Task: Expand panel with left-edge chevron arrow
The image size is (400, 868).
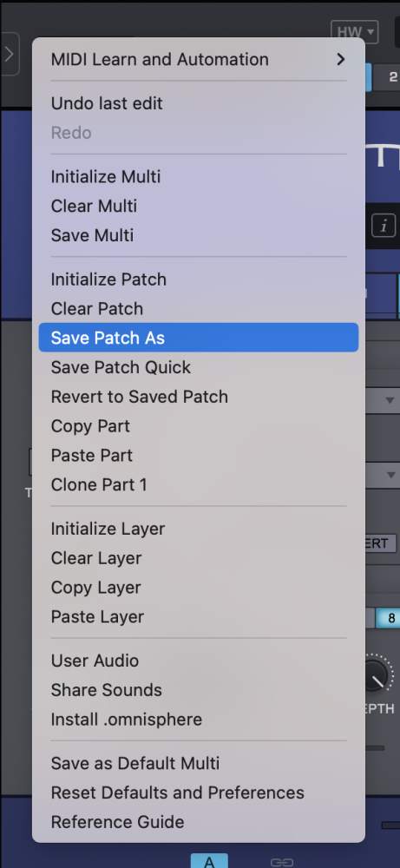Action: pyautogui.click(x=10, y=54)
